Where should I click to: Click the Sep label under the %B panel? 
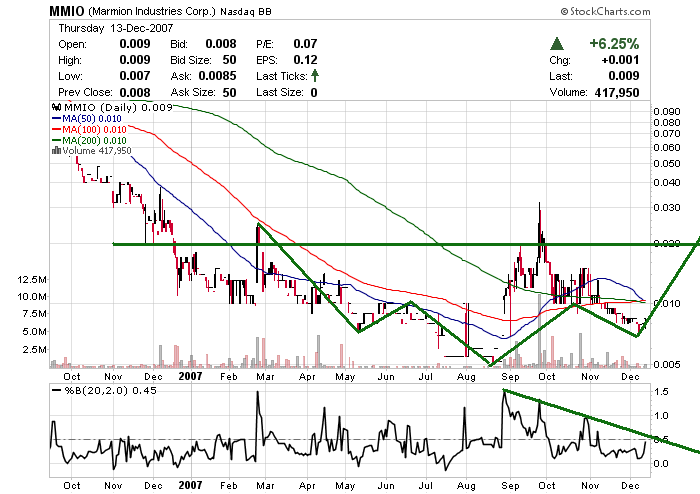tap(510, 486)
